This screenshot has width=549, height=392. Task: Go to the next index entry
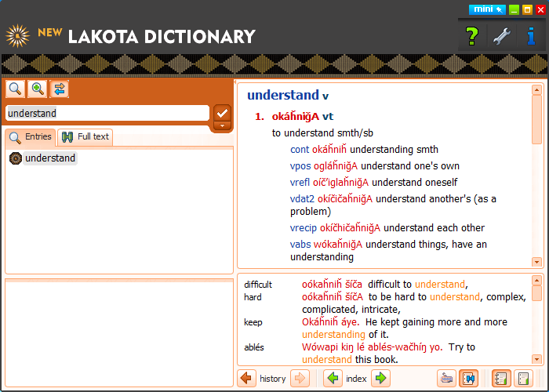click(380, 379)
